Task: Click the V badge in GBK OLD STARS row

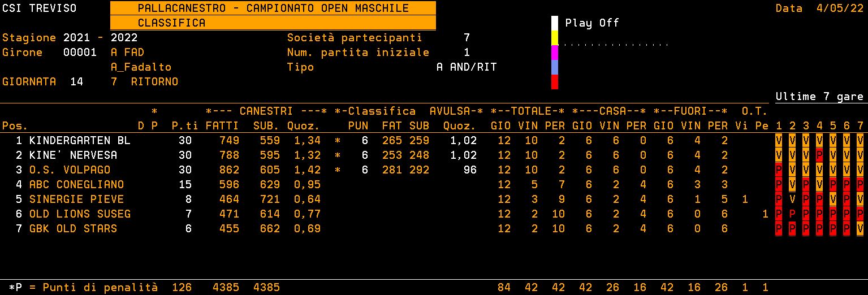Action: click(x=860, y=229)
